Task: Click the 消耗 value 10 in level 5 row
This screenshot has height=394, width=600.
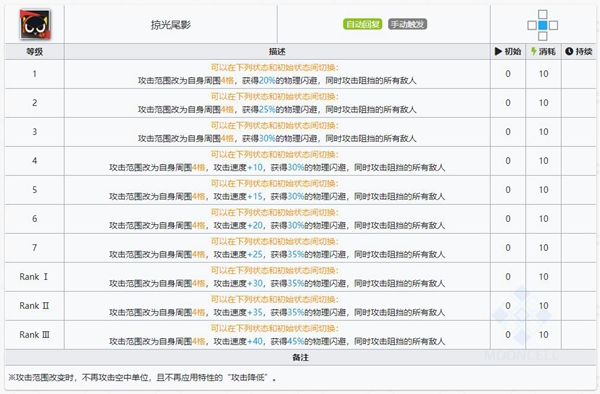Action: (543, 190)
